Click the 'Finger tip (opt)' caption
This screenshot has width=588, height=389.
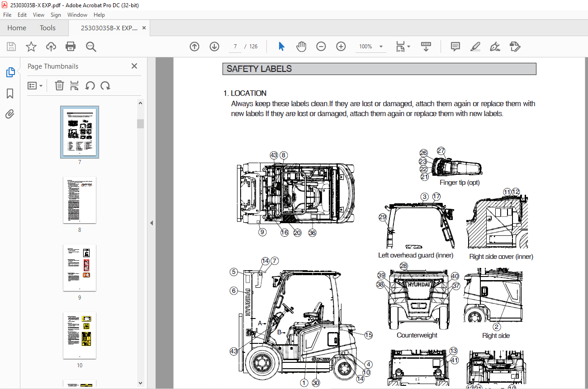point(460,183)
